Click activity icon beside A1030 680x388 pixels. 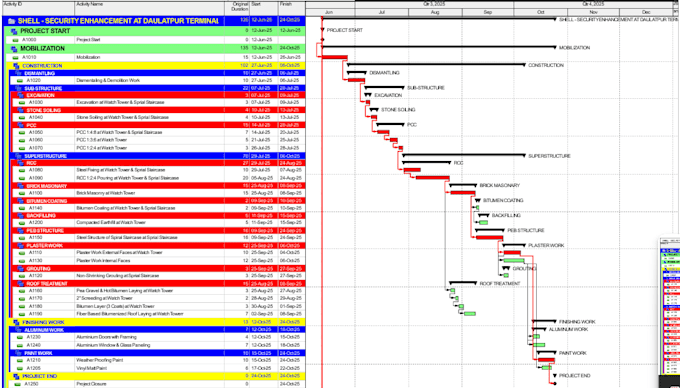coord(22,103)
